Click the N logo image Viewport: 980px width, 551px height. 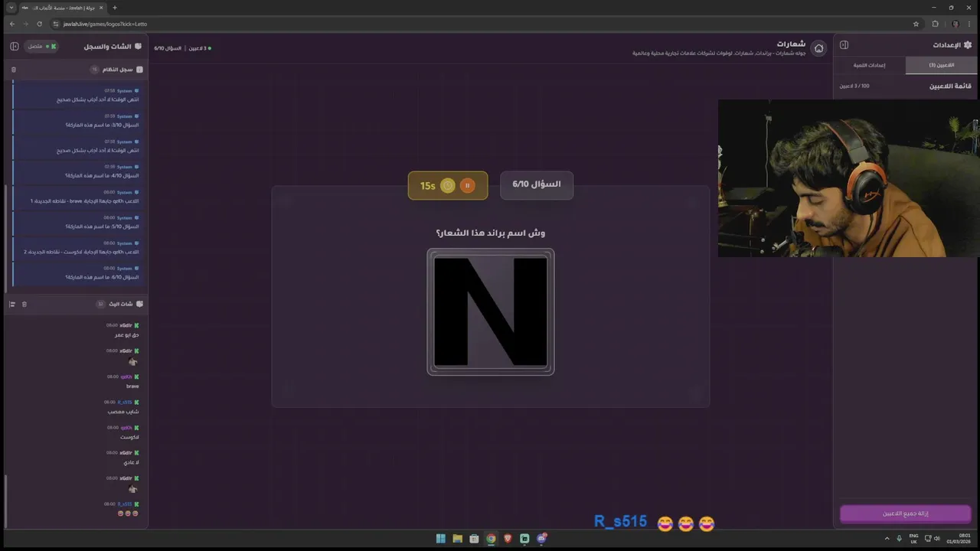pos(491,311)
